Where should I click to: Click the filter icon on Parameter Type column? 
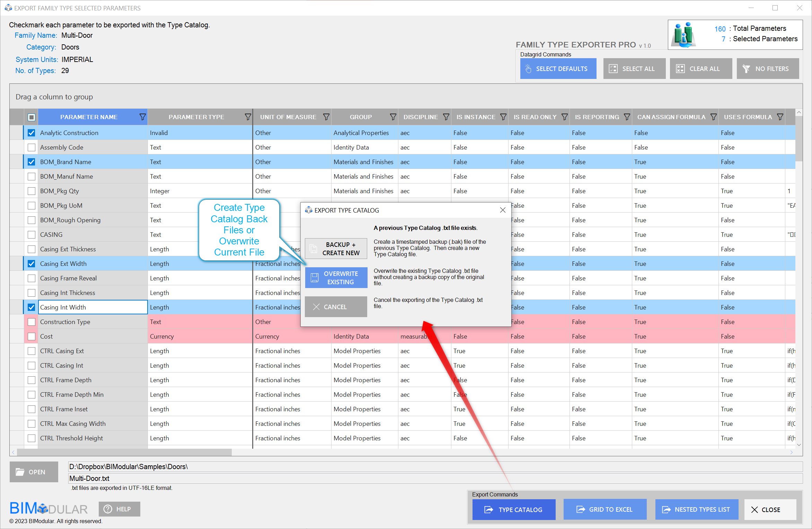point(247,117)
